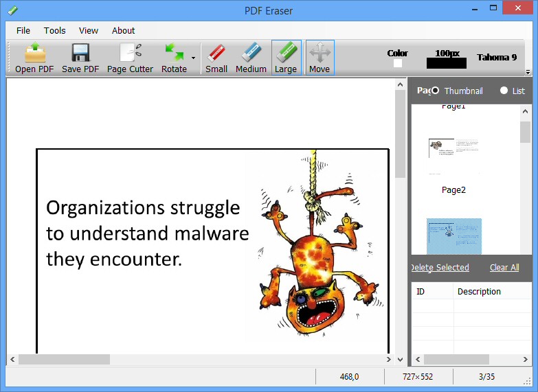Click the document horizontal scroll right arrow
The width and height of the screenshot is (538, 392).
[389, 360]
